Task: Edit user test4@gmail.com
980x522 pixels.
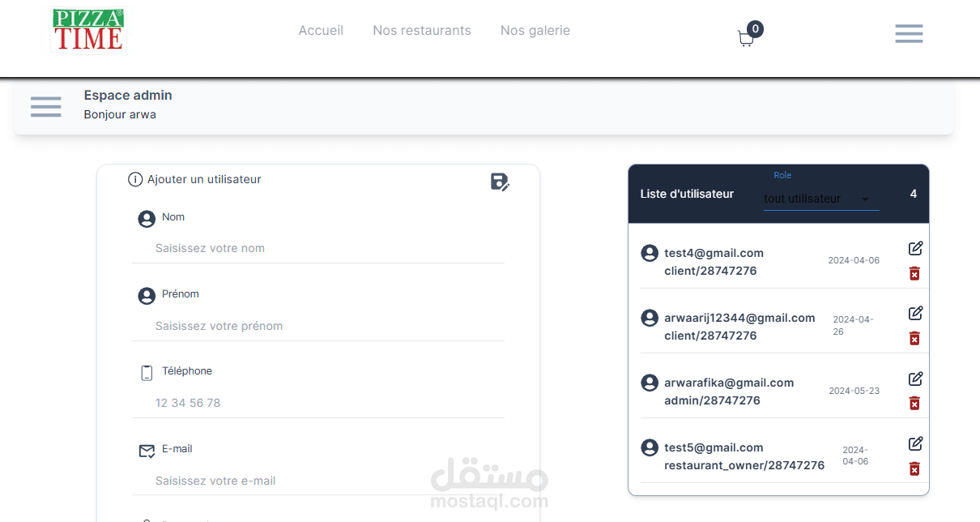Action: pos(915,248)
